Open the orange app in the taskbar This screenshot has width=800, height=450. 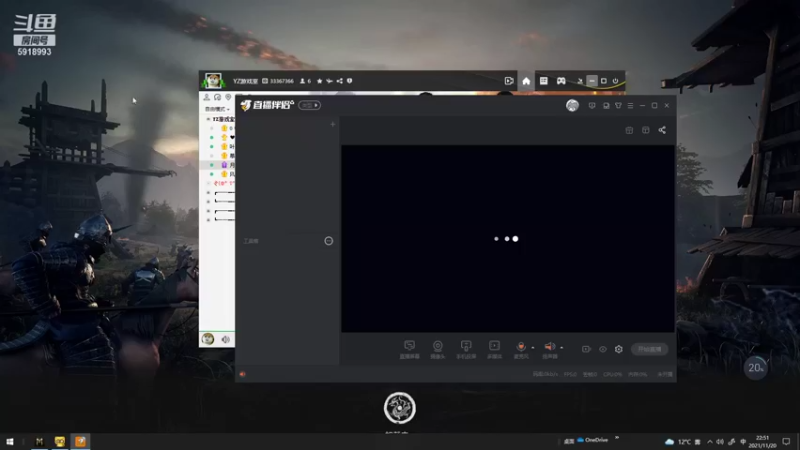pos(80,441)
